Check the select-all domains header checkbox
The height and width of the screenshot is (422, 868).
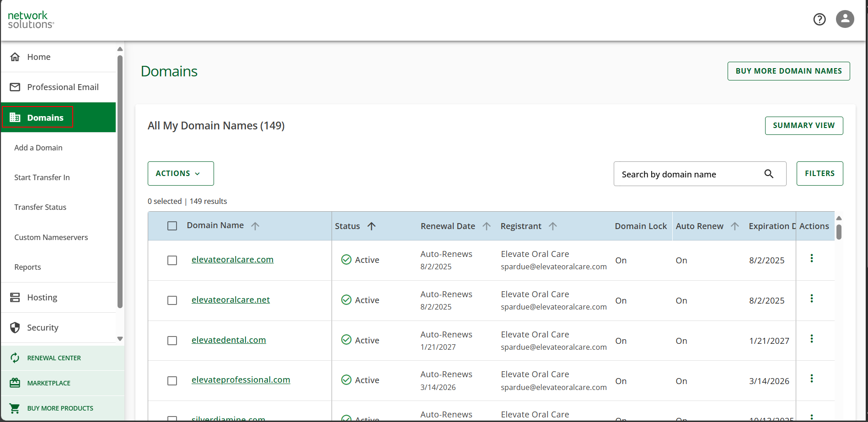(172, 226)
